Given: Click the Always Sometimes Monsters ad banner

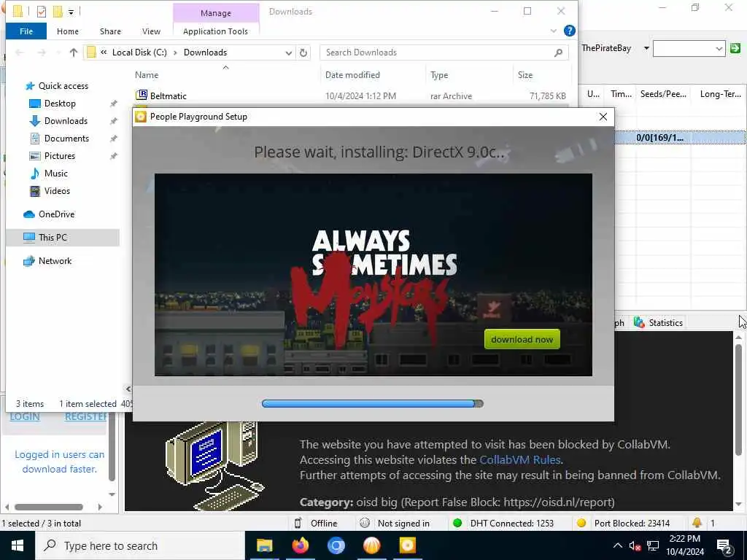Looking at the screenshot, I should (x=373, y=275).
